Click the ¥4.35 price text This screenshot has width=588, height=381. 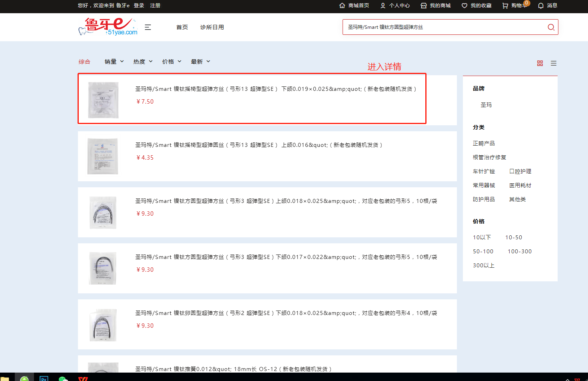point(145,158)
